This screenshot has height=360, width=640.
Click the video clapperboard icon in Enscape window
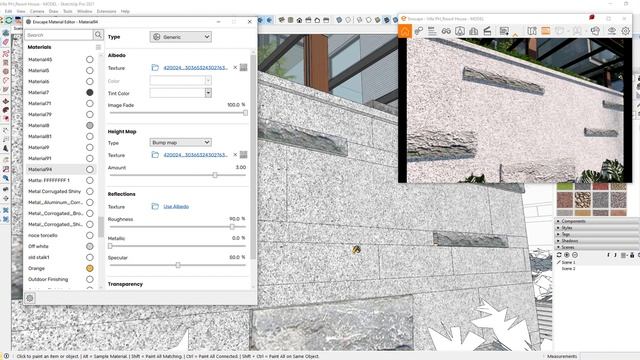(x=487, y=31)
